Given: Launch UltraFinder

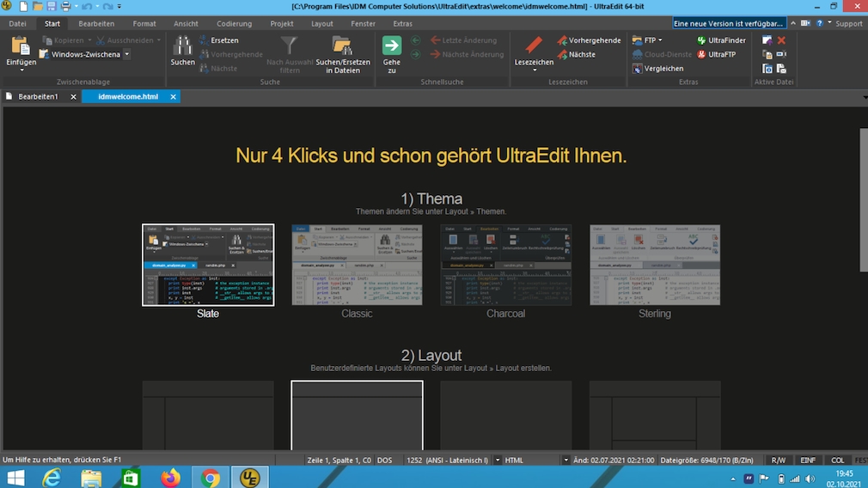Looking at the screenshot, I should pyautogui.click(x=721, y=40).
